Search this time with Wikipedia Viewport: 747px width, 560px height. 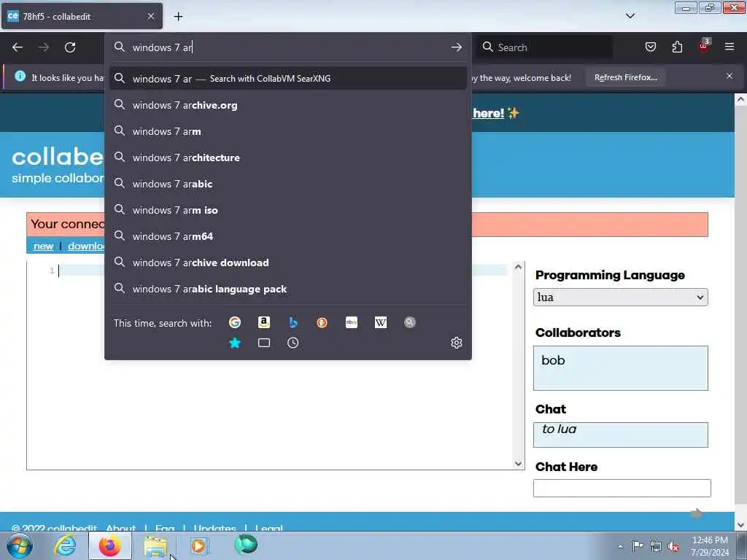[381, 323]
